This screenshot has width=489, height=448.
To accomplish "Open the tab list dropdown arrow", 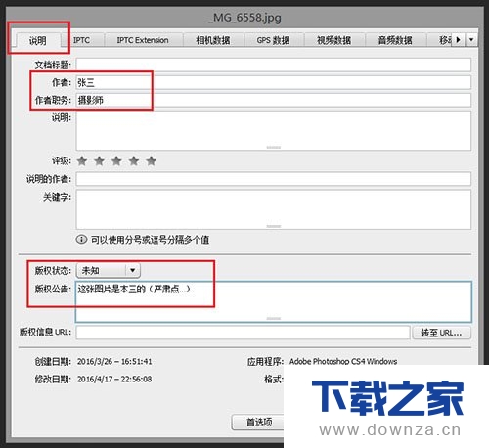I will (471, 40).
